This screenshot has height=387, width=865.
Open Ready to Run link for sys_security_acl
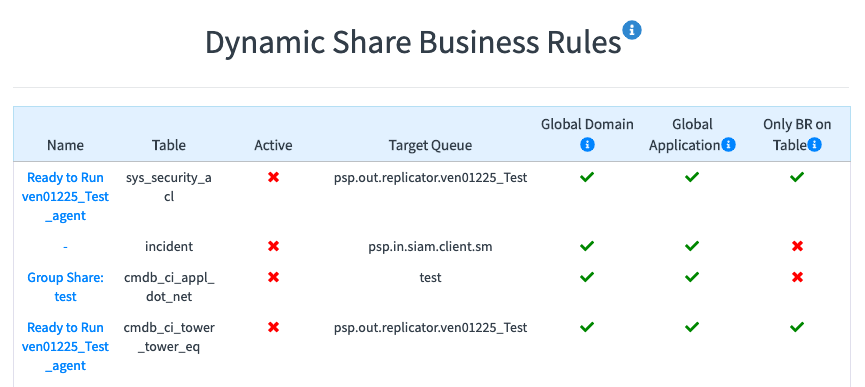pos(65,197)
